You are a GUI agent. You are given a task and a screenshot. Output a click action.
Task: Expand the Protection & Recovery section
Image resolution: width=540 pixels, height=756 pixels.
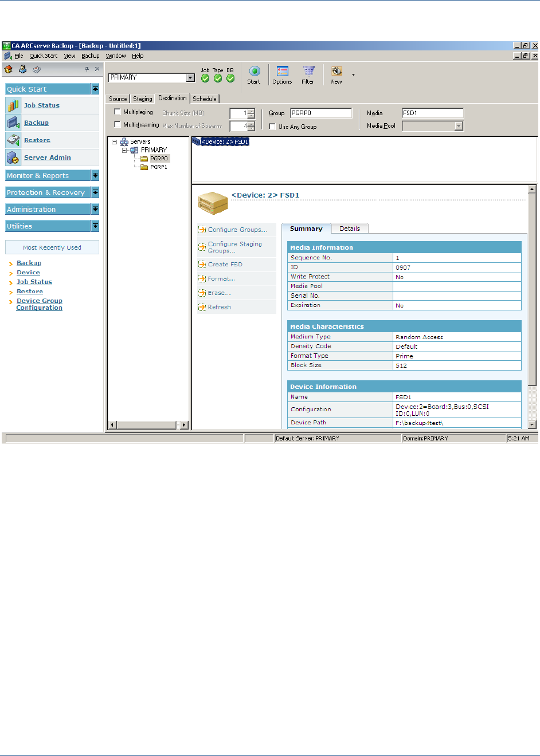95,192
